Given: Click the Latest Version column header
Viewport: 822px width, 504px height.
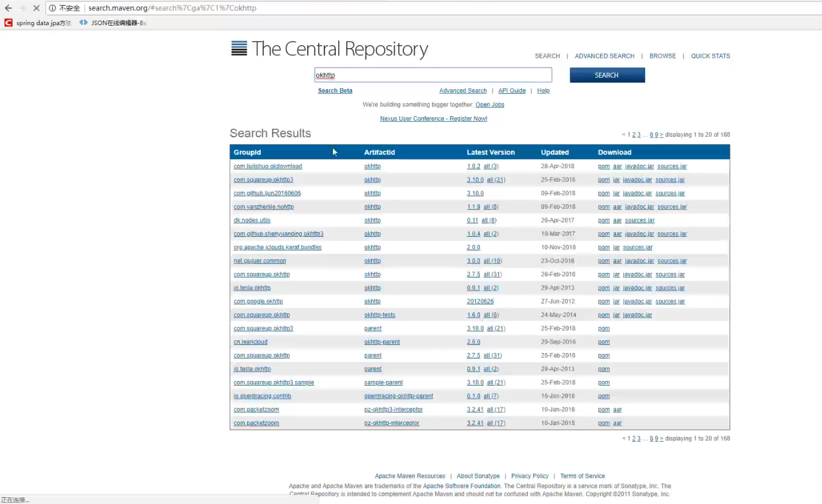Looking at the screenshot, I should click(491, 152).
